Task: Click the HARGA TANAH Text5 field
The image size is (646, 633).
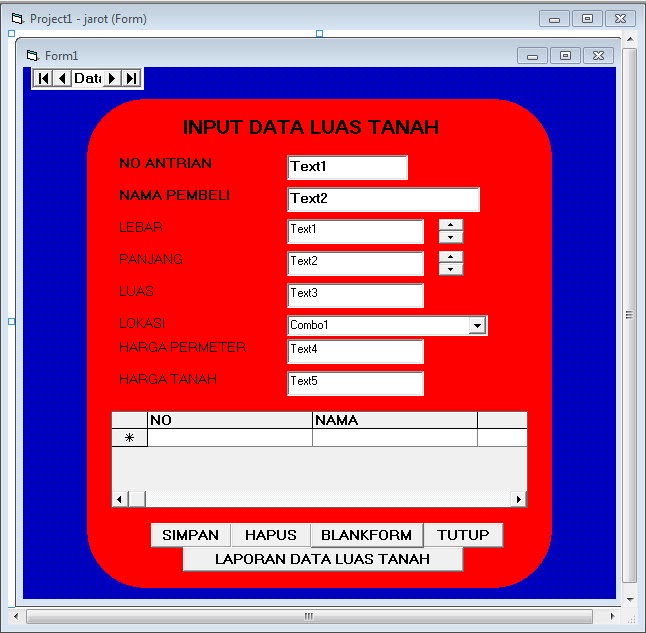Action: coord(356,384)
